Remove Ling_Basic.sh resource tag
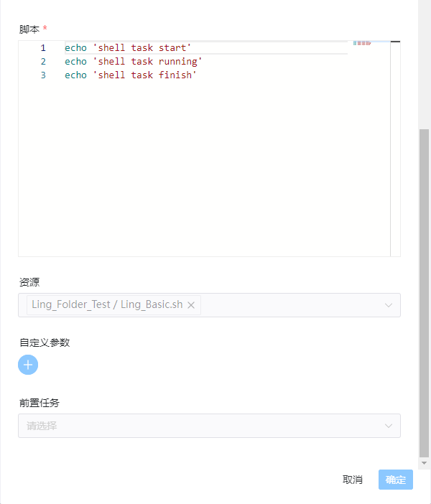 pyautogui.click(x=191, y=304)
